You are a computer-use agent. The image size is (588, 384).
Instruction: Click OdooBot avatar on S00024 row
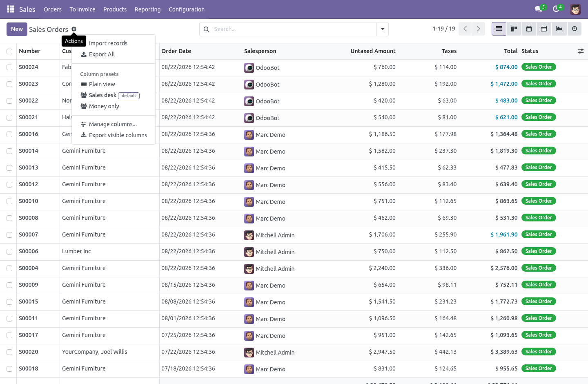pyautogui.click(x=249, y=68)
